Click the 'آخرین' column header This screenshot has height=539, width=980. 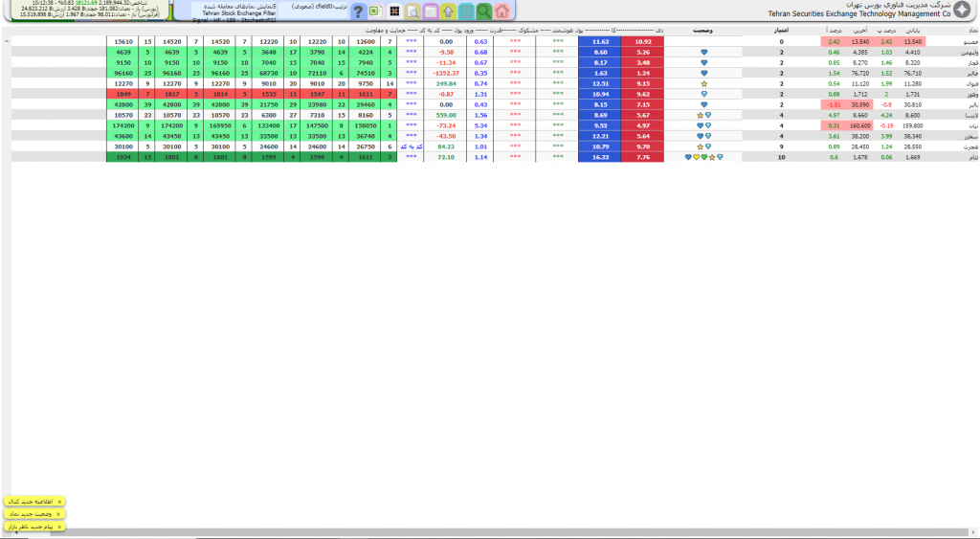coord(858,31)
